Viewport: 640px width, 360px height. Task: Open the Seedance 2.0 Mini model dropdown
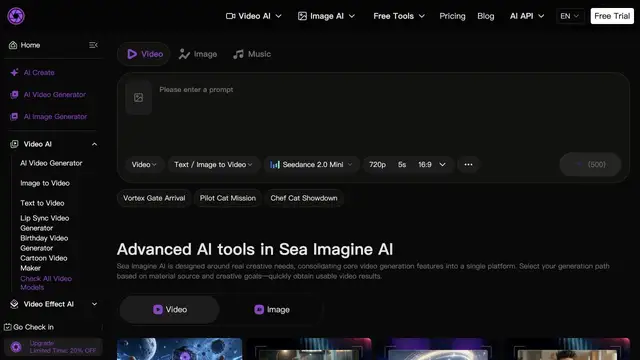tap(311, 164)
